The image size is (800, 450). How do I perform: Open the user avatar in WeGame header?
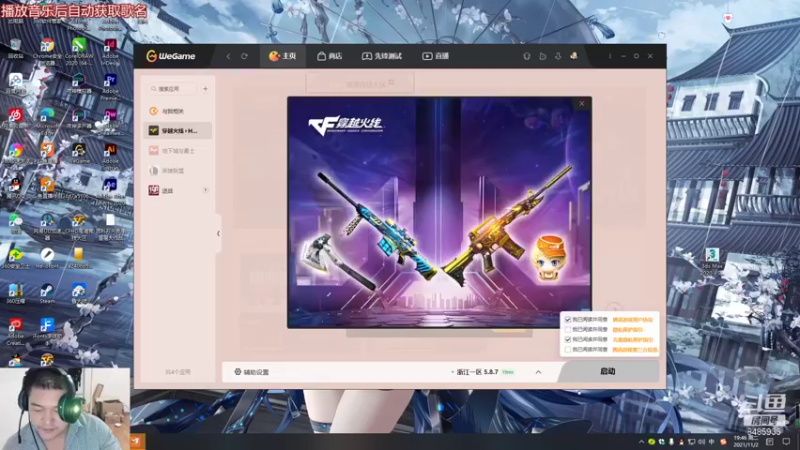click(x=574, y=56)
